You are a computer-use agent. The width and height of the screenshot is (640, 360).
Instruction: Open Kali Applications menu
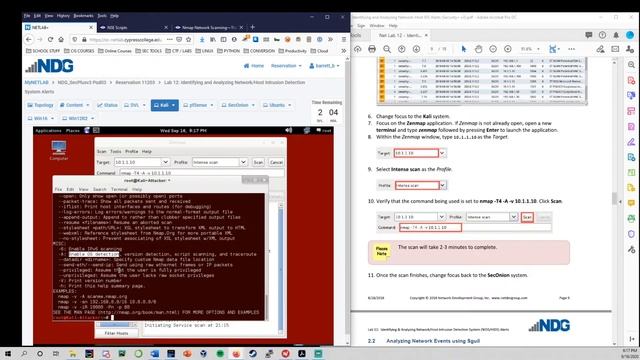(x=48, y=131)
